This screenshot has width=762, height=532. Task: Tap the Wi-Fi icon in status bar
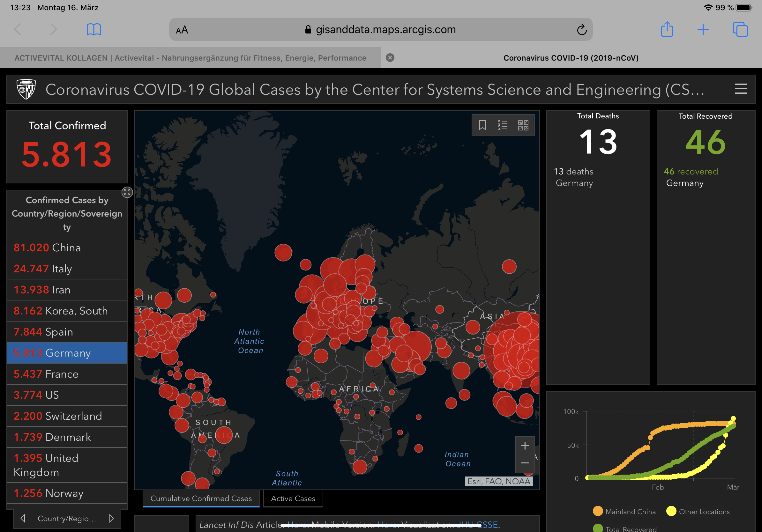pos(708,8)
